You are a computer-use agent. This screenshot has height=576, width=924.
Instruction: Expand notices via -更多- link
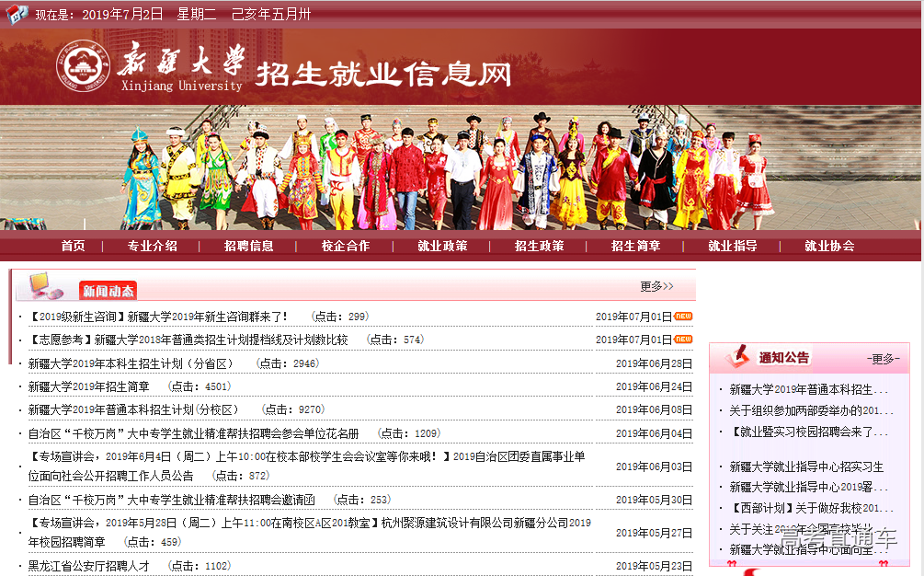tap(883, 359)
